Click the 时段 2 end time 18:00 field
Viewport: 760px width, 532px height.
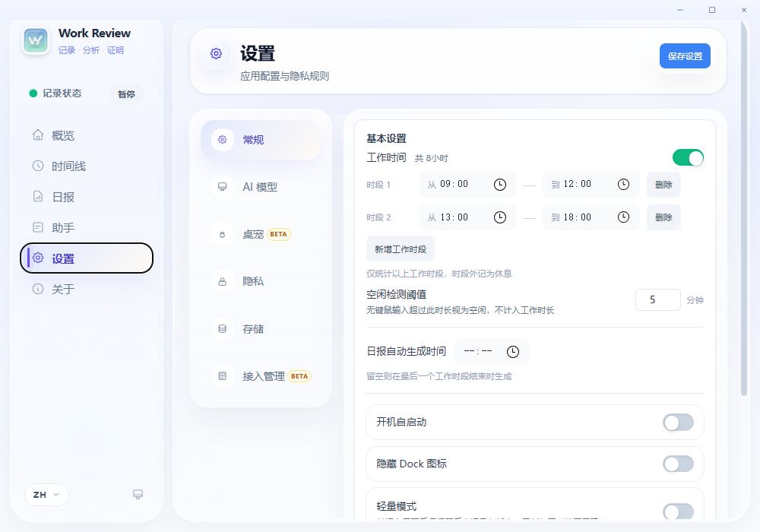(591, 217)
